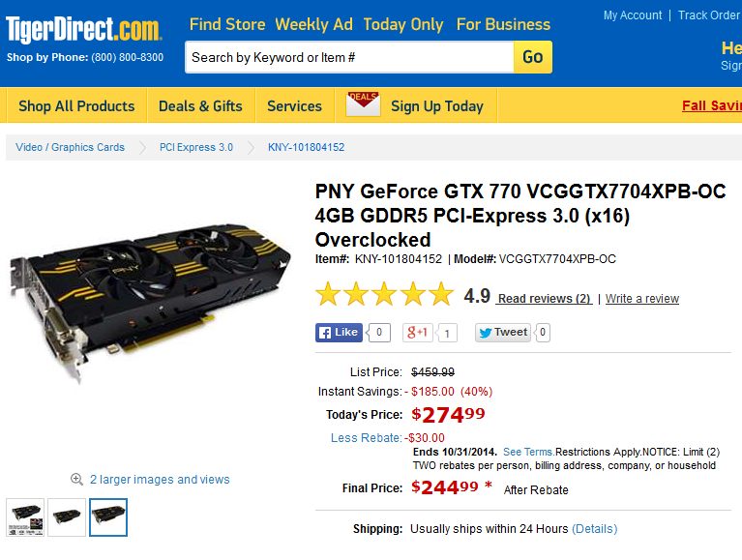Click the five-star rating graphic
This screenshot has width=742, height=560.
coord(384,295)
